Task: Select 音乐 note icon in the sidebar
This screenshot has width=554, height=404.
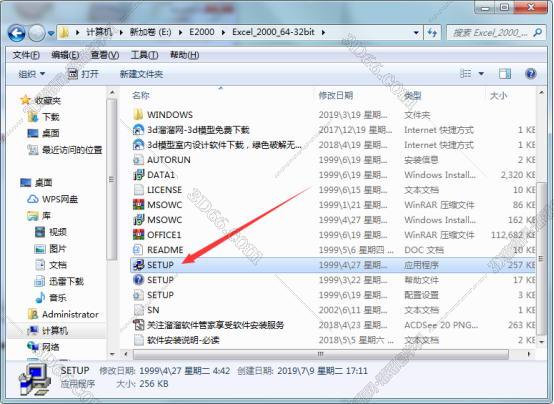Action: [40, 298]
